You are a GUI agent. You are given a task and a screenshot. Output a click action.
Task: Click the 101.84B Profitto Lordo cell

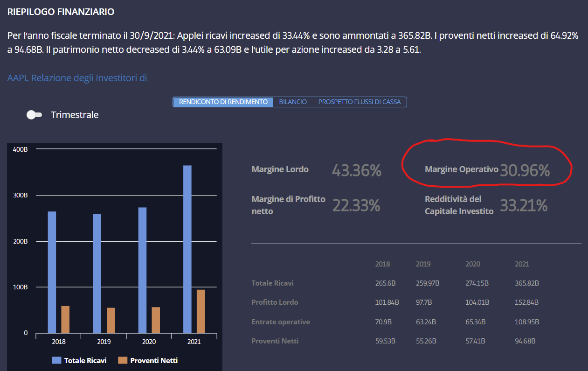tap(387, 302)
